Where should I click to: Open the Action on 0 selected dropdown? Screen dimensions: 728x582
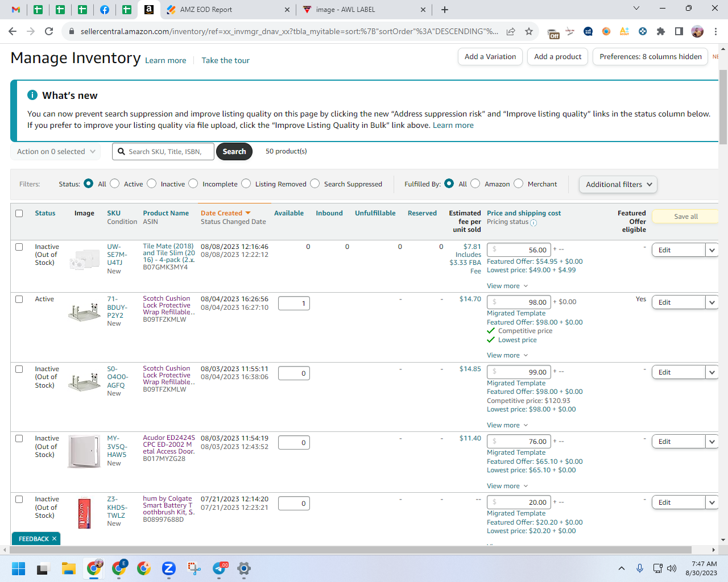[56, 152]
